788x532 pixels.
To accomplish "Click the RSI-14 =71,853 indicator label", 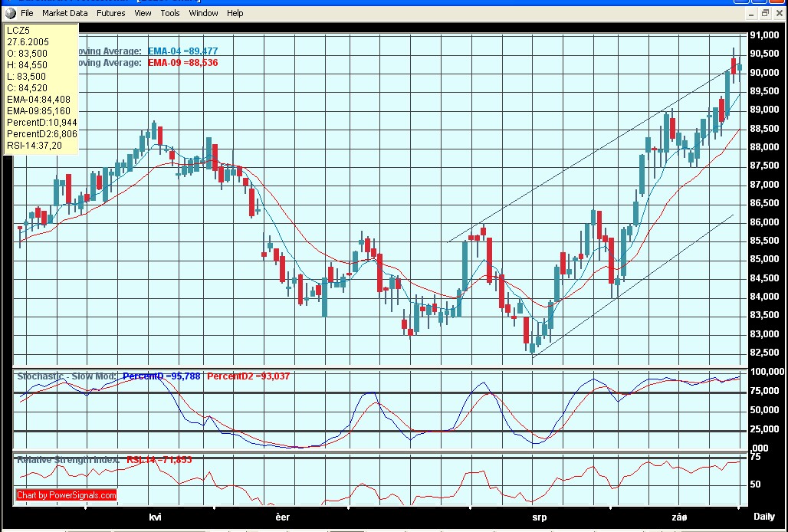I will 159,460.
